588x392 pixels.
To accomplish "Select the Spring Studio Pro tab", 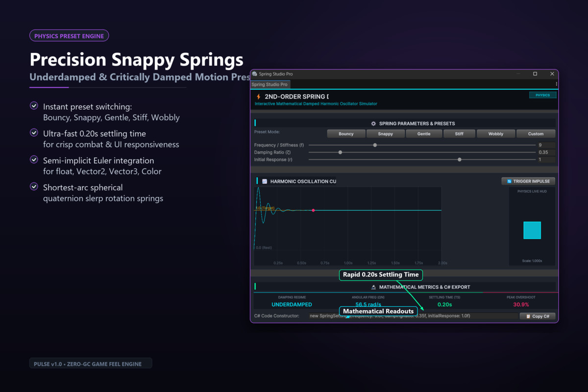I will coord(270,85).
